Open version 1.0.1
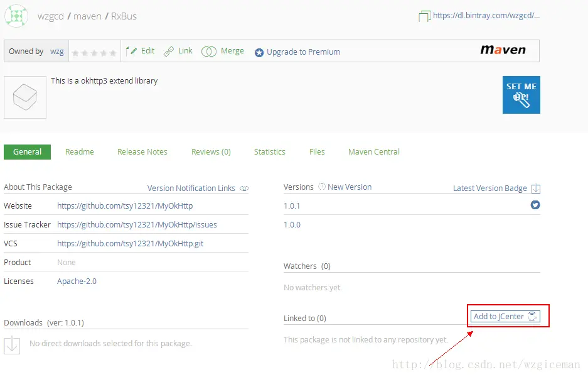Viewport: 588px width, 377px height. (x=292, y=205)
